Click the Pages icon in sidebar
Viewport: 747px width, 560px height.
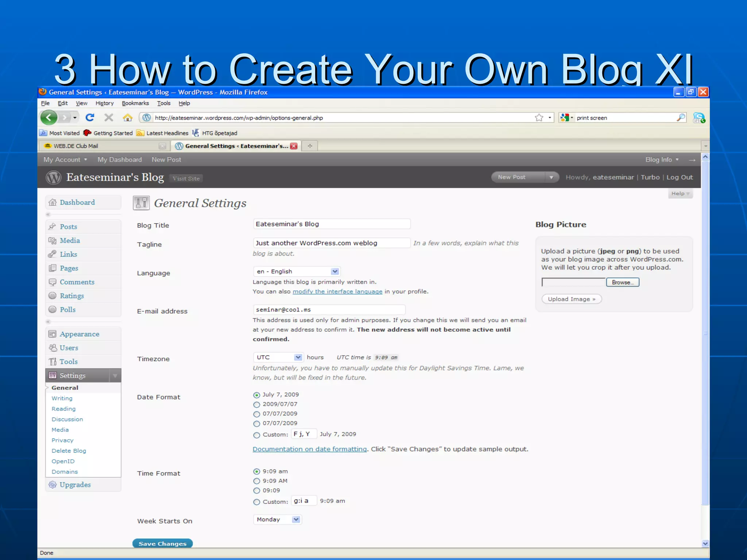click(x=53, y=268)
